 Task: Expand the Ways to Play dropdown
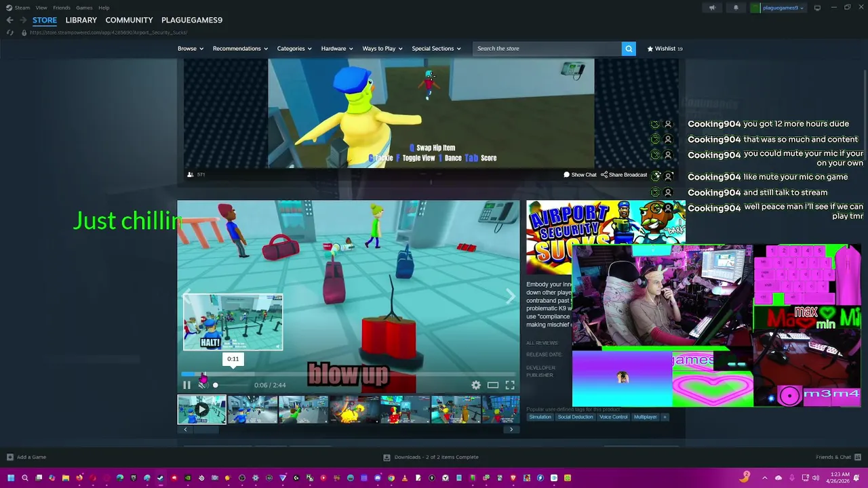[382, 49]
